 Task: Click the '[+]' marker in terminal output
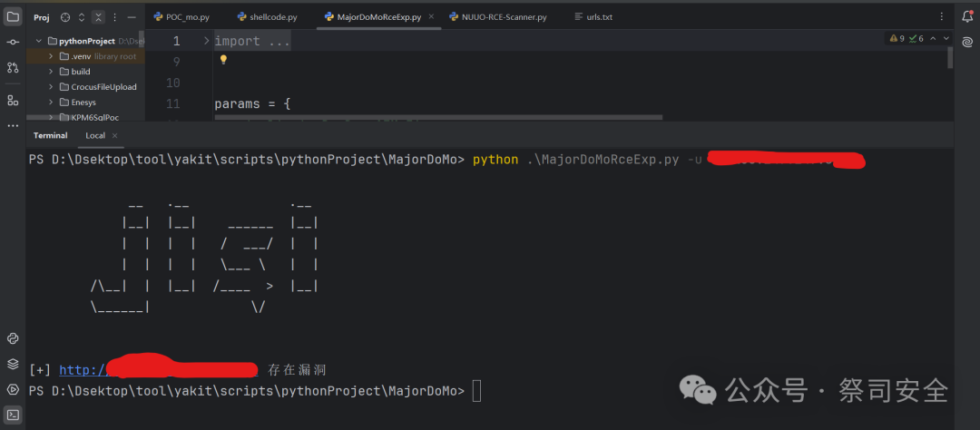[40, 370]
